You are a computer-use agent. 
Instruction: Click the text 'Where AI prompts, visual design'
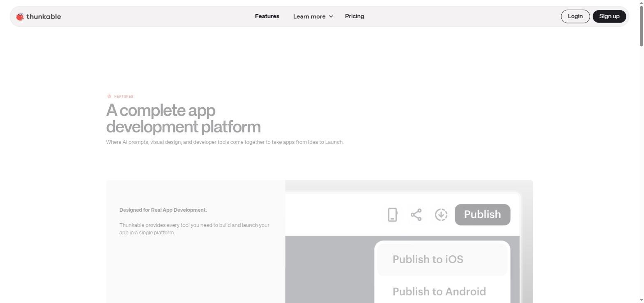pyautogui.click(x=143, y=142)
